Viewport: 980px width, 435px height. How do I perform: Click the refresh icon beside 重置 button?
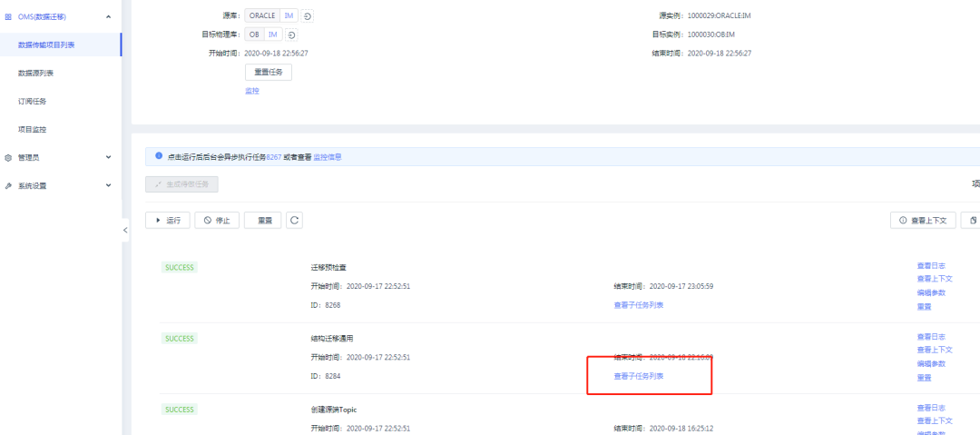coord(294,220)
